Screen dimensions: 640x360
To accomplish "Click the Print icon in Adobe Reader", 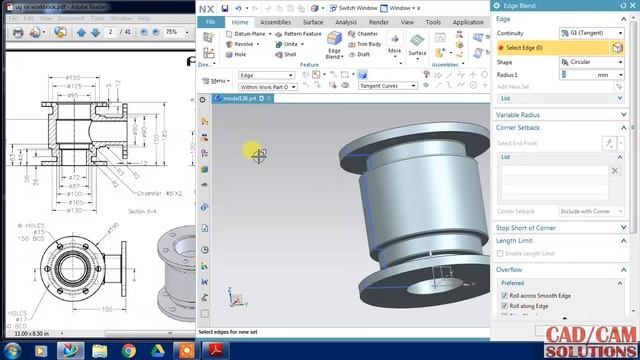I will click(18, 32).
